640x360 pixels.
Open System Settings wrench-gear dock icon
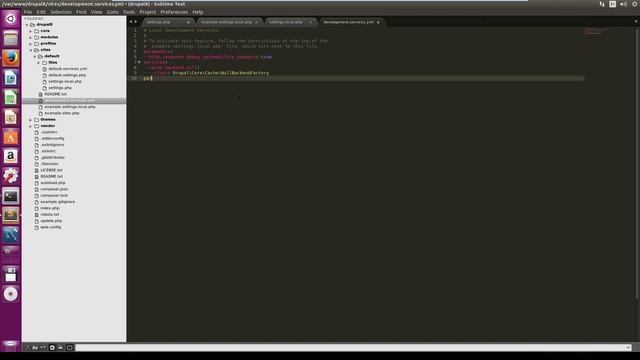coord(11,176)
